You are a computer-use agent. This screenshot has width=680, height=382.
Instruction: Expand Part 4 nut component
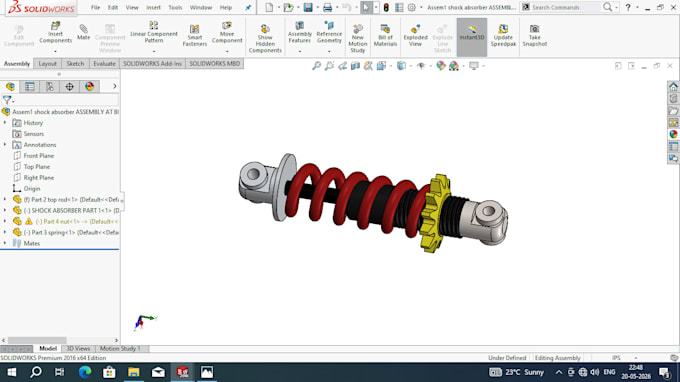[x=5, y=221]
